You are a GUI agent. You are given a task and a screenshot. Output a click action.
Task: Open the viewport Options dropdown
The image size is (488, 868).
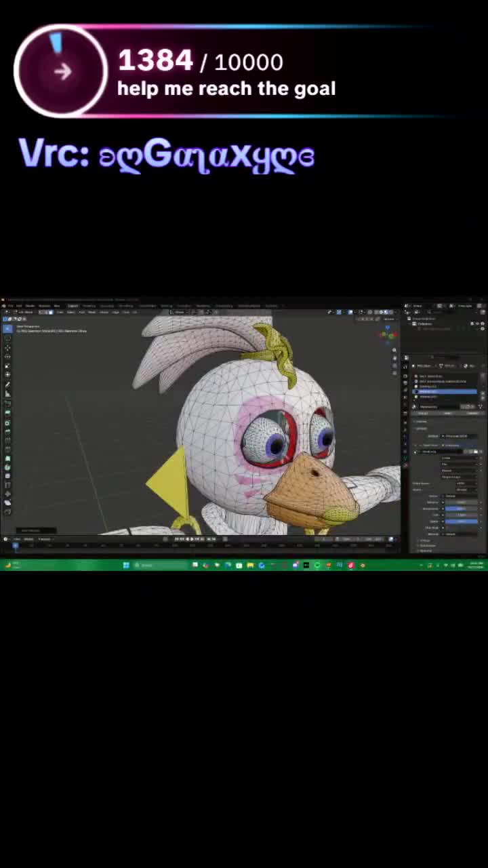point(389,319)
